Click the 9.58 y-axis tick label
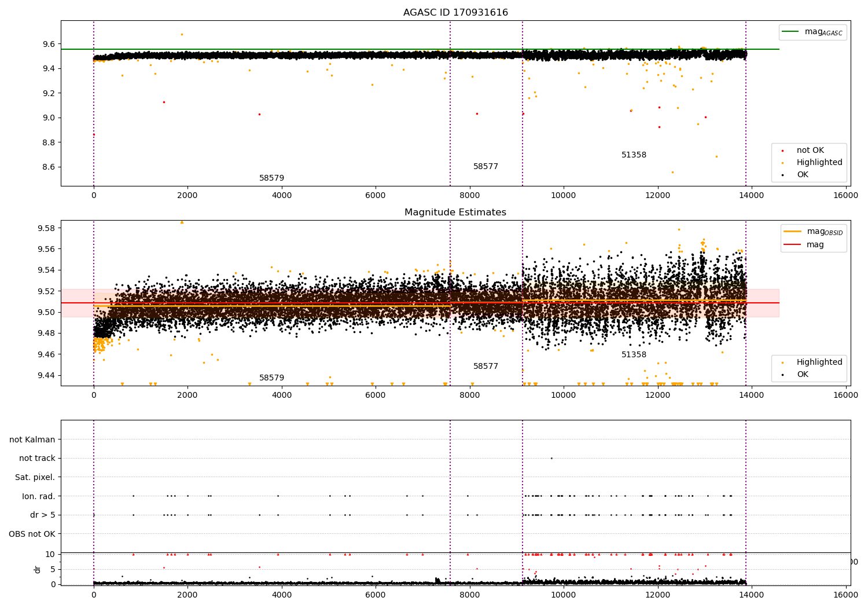868x608 pixels. (46, 228)
